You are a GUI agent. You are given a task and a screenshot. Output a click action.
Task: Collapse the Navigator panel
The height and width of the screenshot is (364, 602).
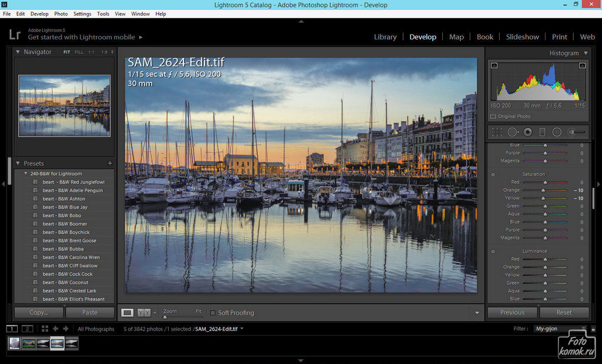click(x=18, y=52)
